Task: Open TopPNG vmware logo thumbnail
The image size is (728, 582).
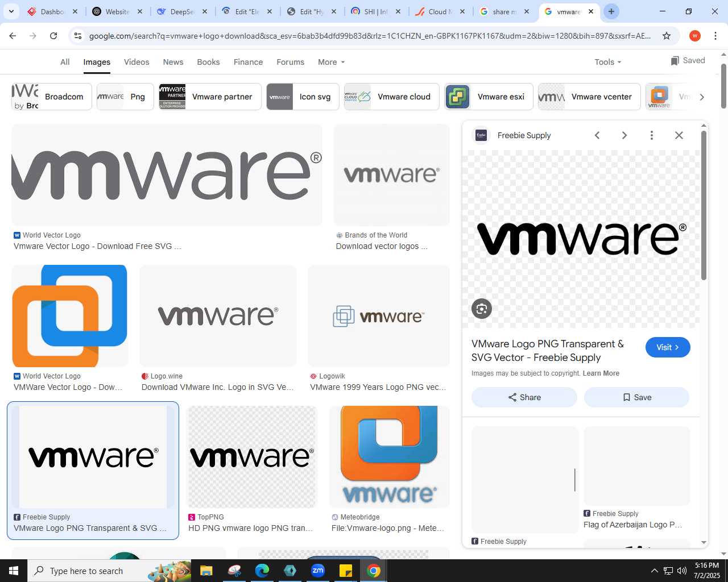Action: coord(252,457)
